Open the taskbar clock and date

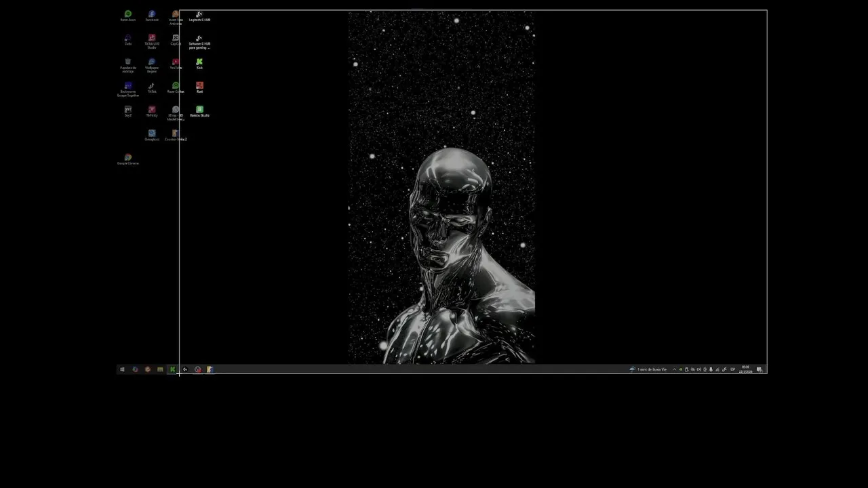coord(745,369)
